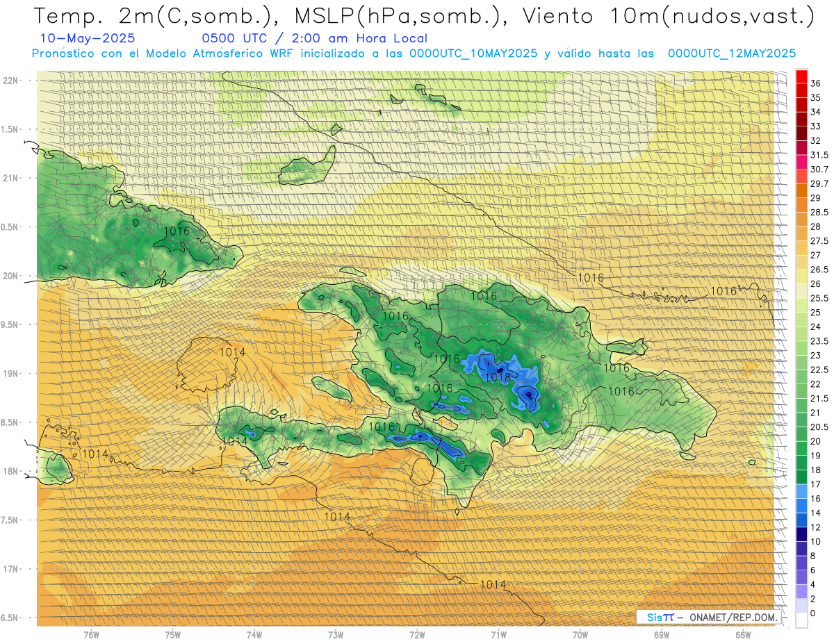This screenshot has height=644, width=834.
Task: Click the '73W' longitude label
Action: click(x=336, y=635)
